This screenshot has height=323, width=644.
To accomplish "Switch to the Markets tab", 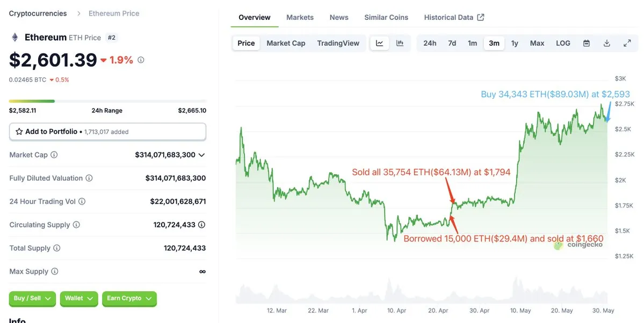I will (x=300, y=17).
